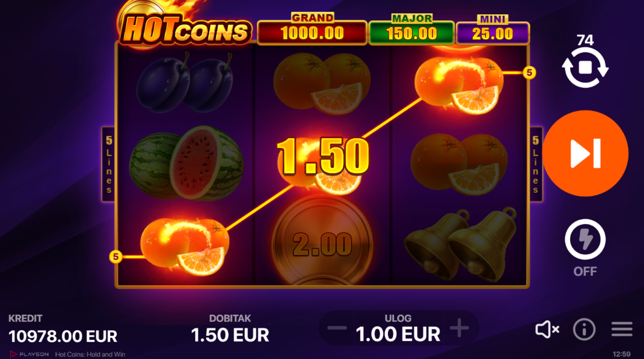The height and width of the screenshot is (359, 644).
Task: Open the info paytable icon
Action: point(584,329)
